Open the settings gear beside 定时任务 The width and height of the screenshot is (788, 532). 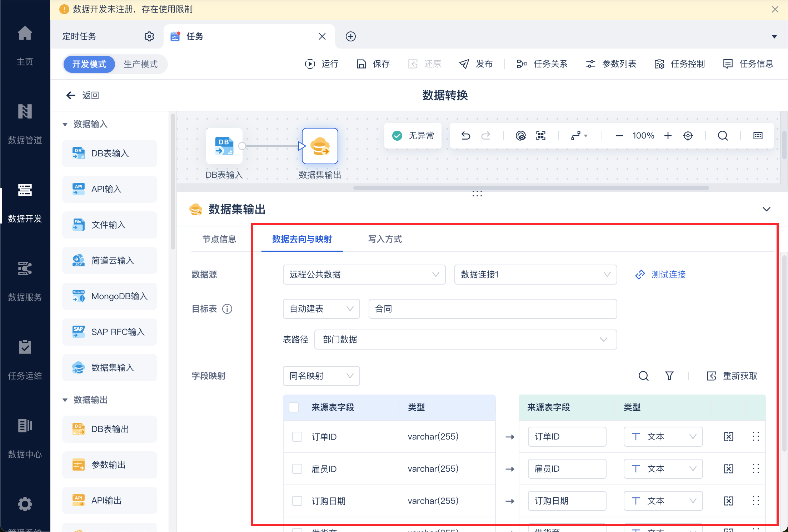click(x=149, y=36)
